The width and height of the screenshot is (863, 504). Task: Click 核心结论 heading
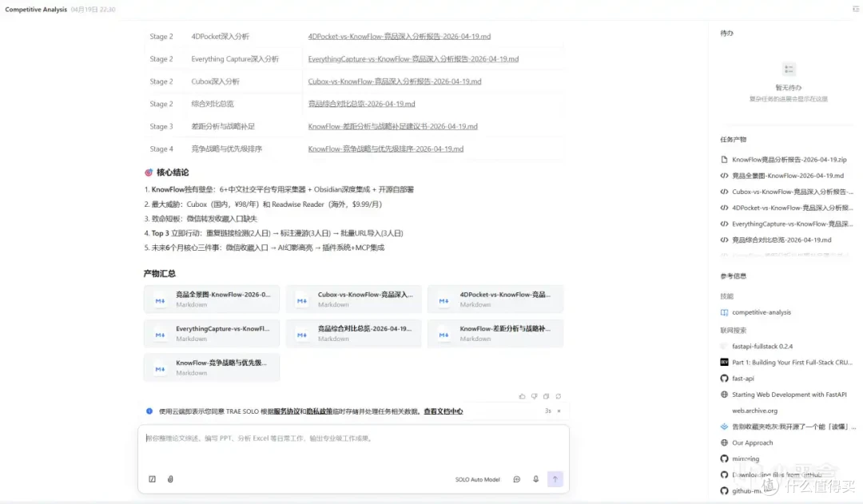click(173, 173)
